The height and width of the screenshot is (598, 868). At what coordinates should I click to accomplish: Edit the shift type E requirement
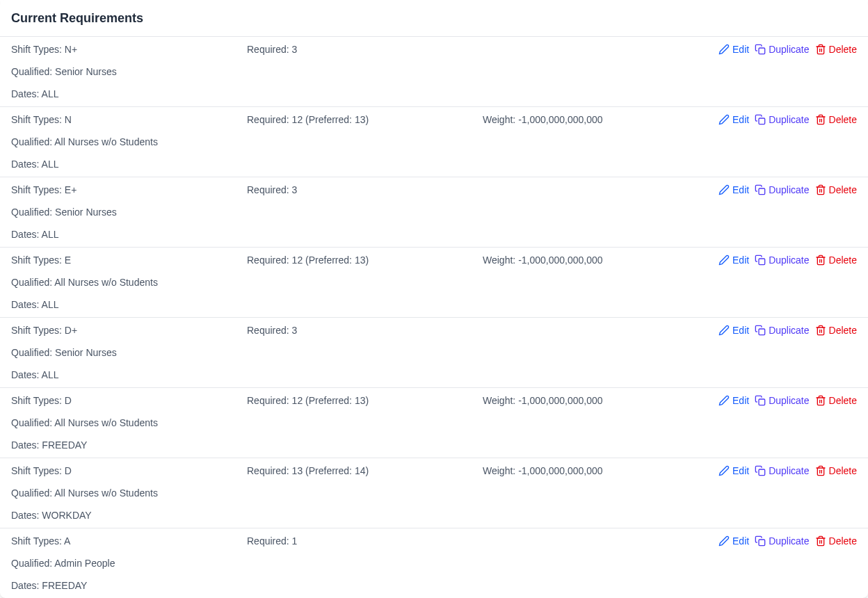(734, 260)
